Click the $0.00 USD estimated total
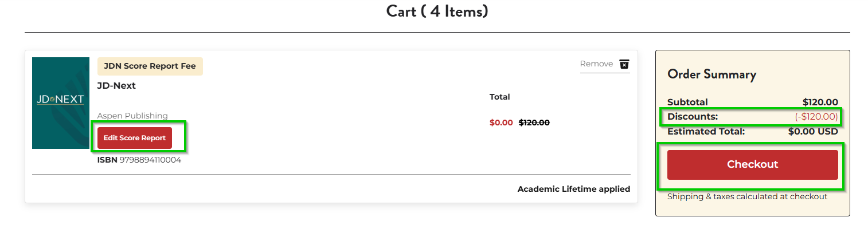 pos(813,132)
